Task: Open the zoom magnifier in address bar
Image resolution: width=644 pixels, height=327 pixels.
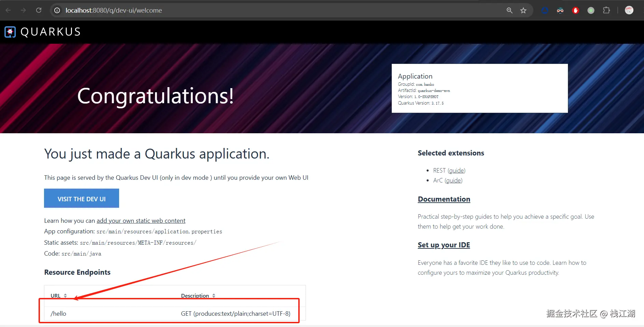Action: click(510, 11)
